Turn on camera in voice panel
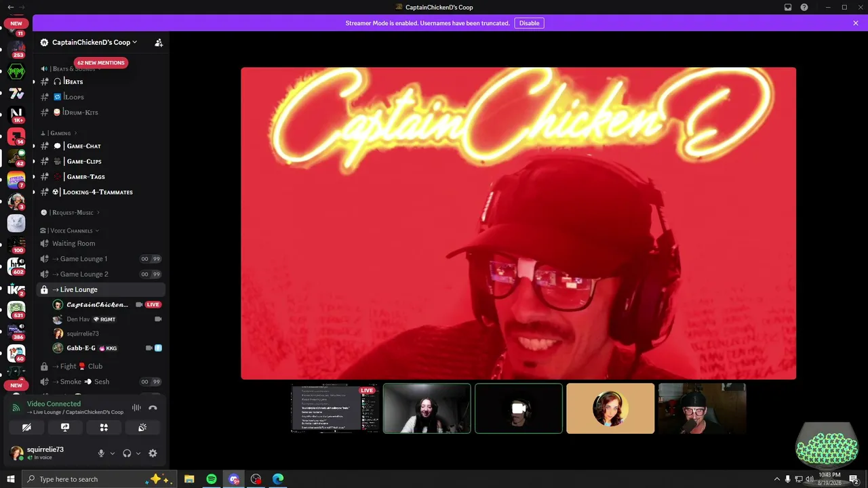The width and height of the screenshot is (868, 488). coord(26,428)
